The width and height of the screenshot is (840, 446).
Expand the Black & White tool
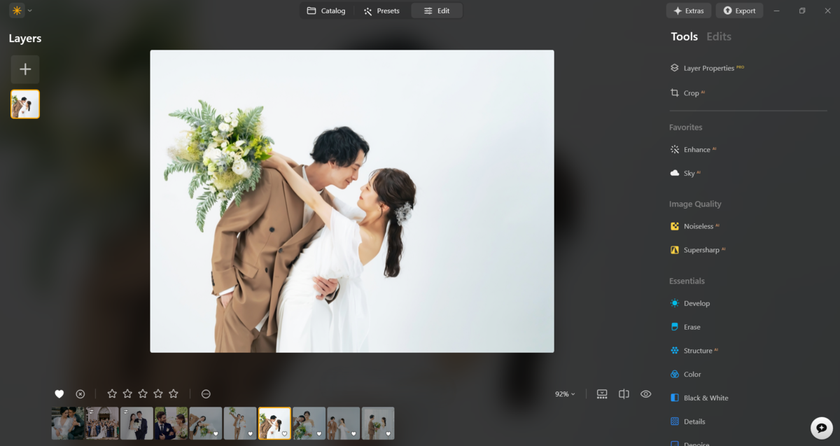click(700, 398)
